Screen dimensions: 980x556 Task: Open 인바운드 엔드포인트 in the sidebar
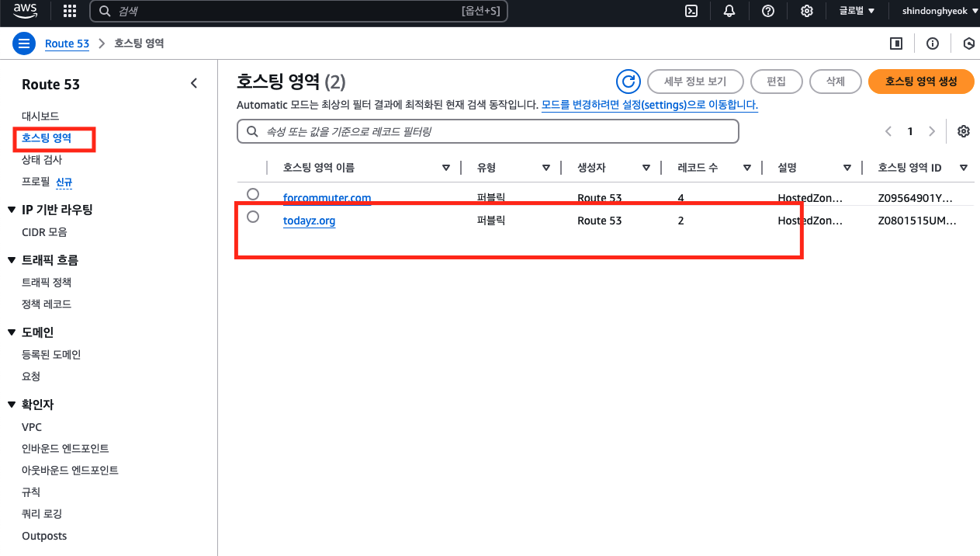point(65,448)
